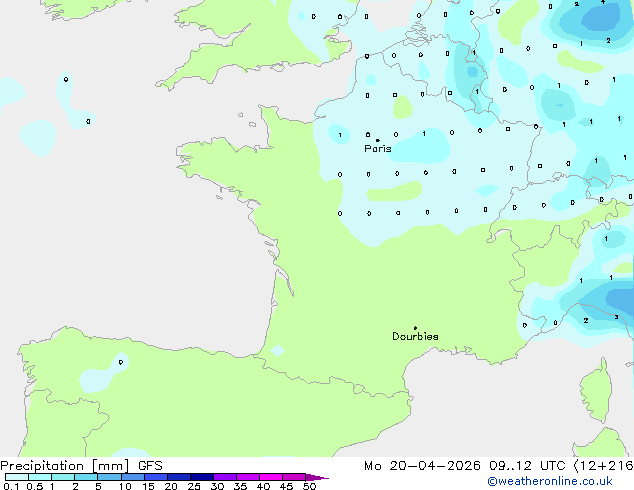Click the legend value '35'
Viewport: 634px width, 490px height.
click(240, 486)
